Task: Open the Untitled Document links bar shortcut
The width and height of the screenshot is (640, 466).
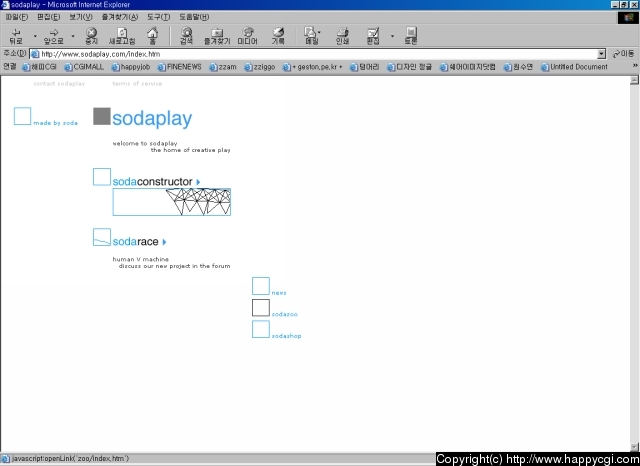Action: tap(574, 67)
